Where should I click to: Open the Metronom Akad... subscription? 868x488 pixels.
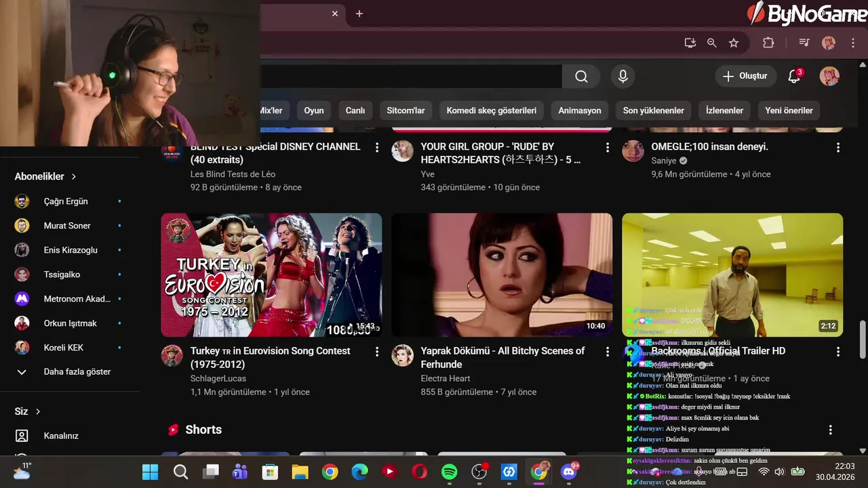click(x=70, y=299)
